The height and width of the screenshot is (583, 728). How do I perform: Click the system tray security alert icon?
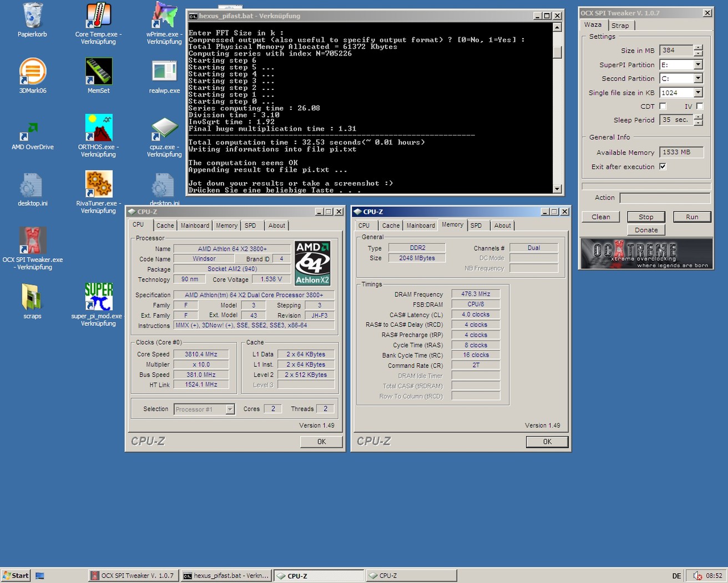[697, 576]
